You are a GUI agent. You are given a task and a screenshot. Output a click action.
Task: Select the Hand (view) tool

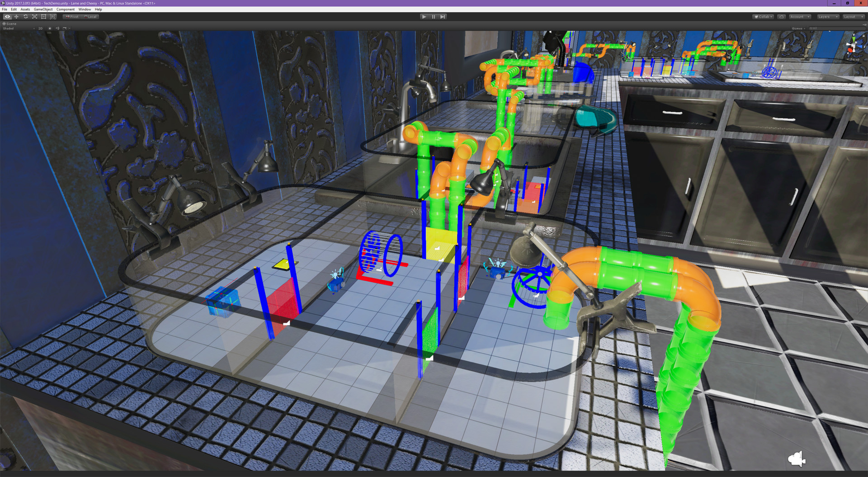tap(7, 17)
